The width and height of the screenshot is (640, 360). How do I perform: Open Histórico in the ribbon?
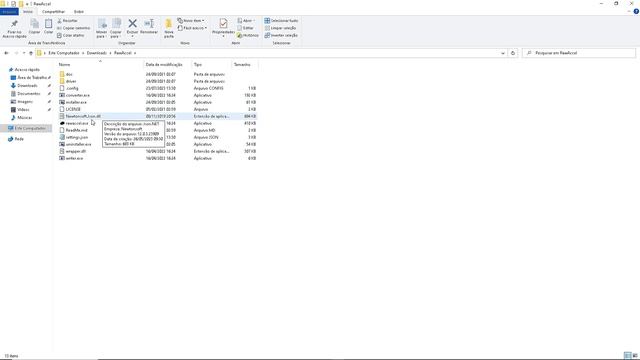coord(247,36)
